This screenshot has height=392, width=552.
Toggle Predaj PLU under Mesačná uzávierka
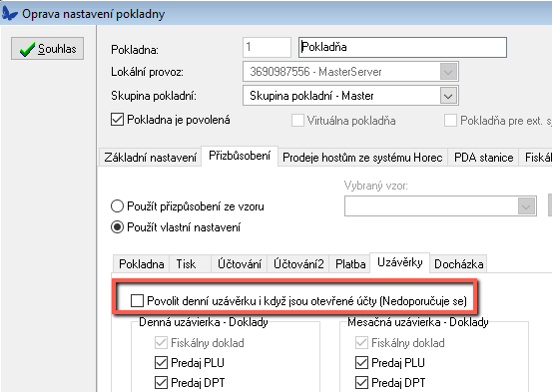point(361,363)
